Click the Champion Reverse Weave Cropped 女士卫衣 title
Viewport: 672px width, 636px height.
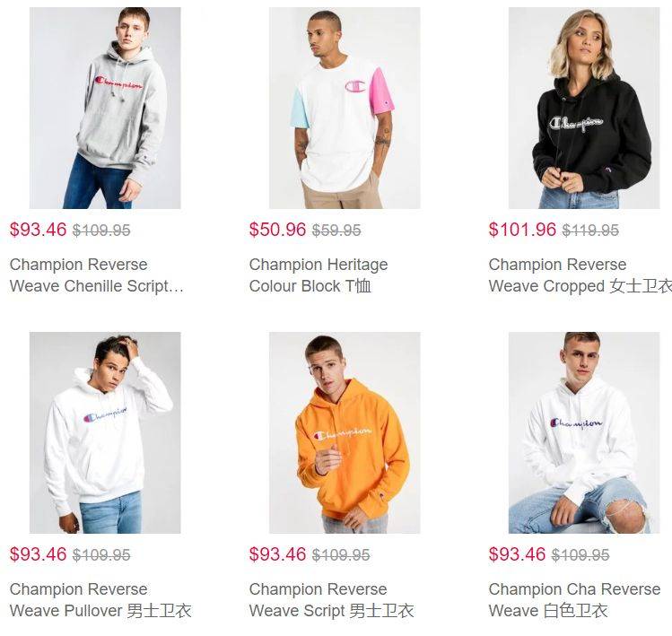point(580,275)
